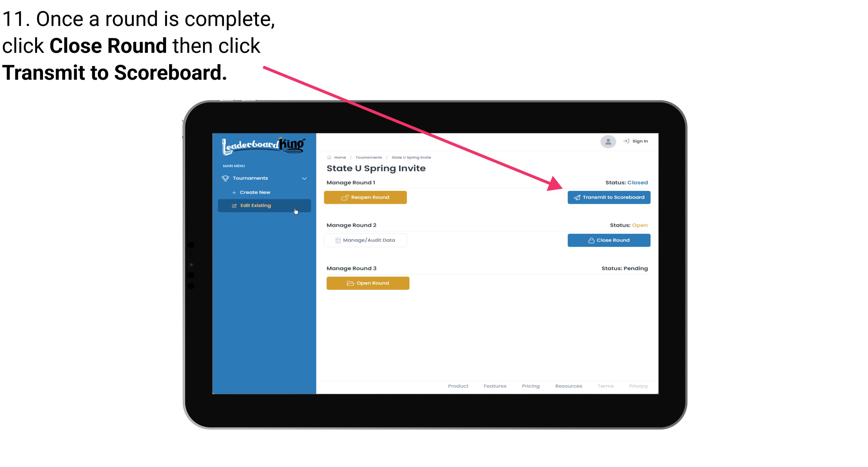Click the Close Round button for Round 2
Image resolution: width=868 pixels, height=467 pixels.
tap(609, 240)
